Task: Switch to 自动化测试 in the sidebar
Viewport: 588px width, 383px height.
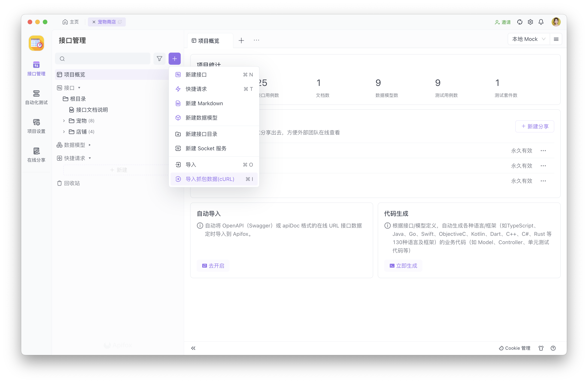Action: pyautogui.click(x=36, y=97)
